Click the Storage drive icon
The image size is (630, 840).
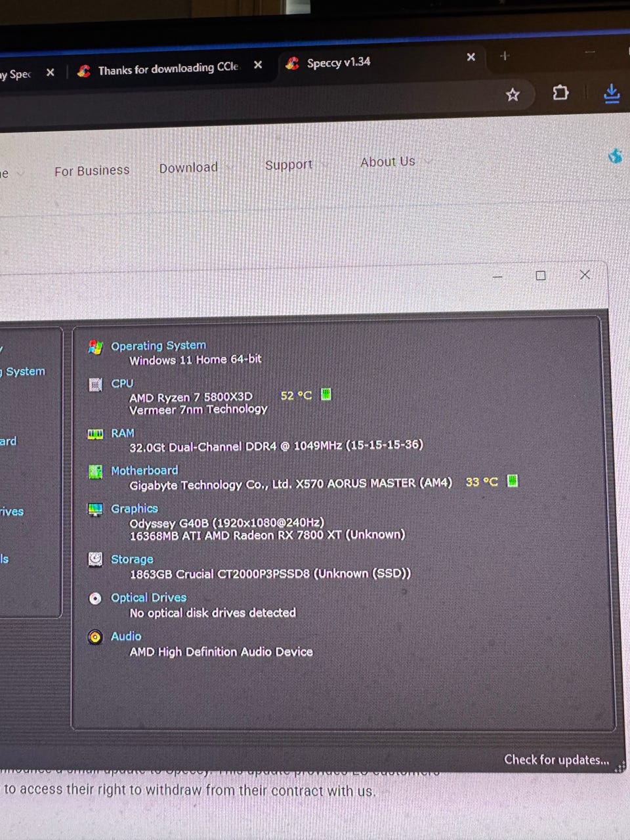(x=95, y=559)
